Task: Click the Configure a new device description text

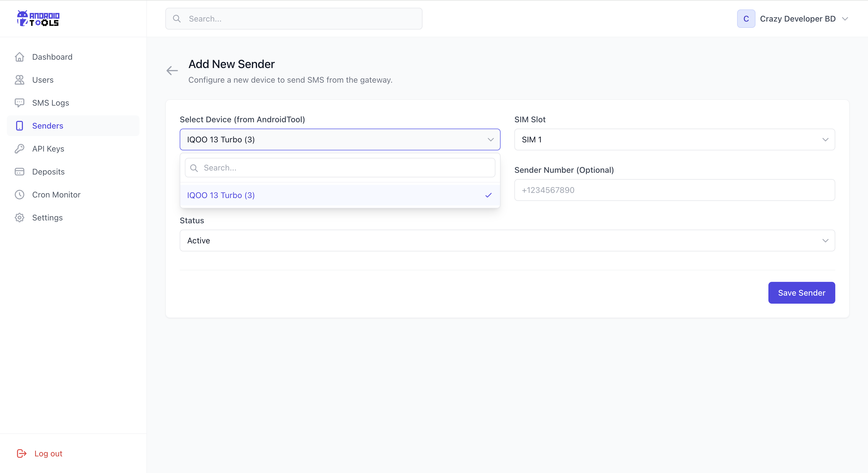Action: coord(290,80)
